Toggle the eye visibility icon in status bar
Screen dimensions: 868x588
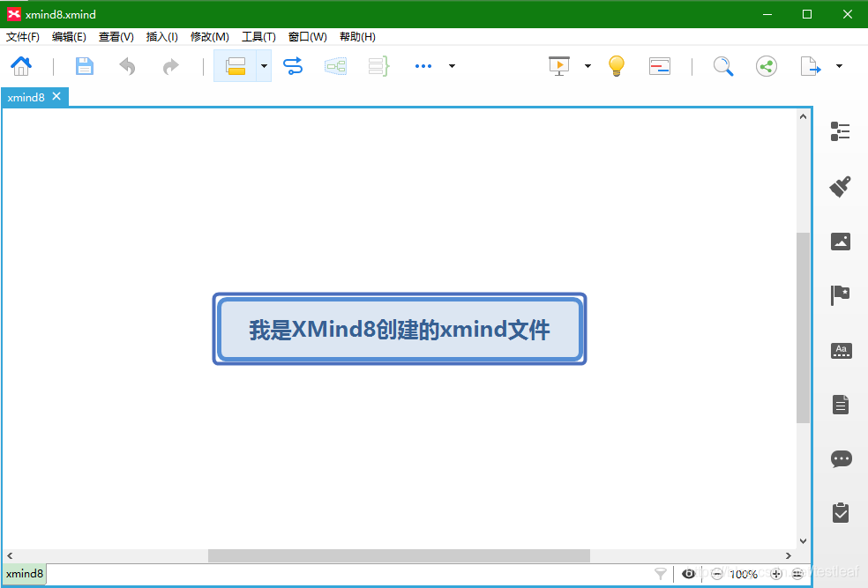689,574
